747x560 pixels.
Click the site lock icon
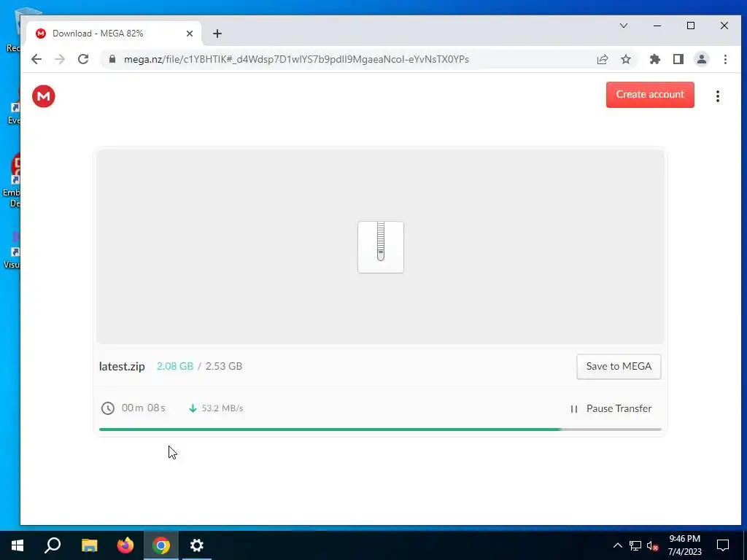click(x=112, y=59)
